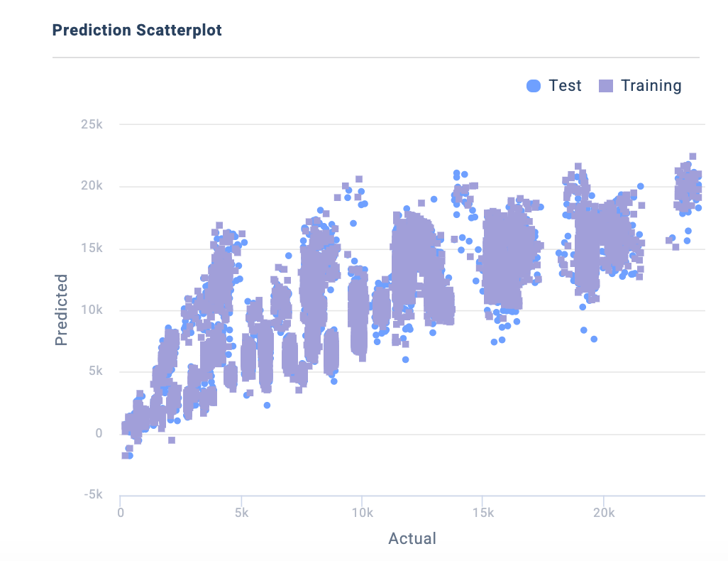The image size is (728, 561).
Task: Click the Actual x-axis title
Action: pyautogui.click(x=412, y=538)
